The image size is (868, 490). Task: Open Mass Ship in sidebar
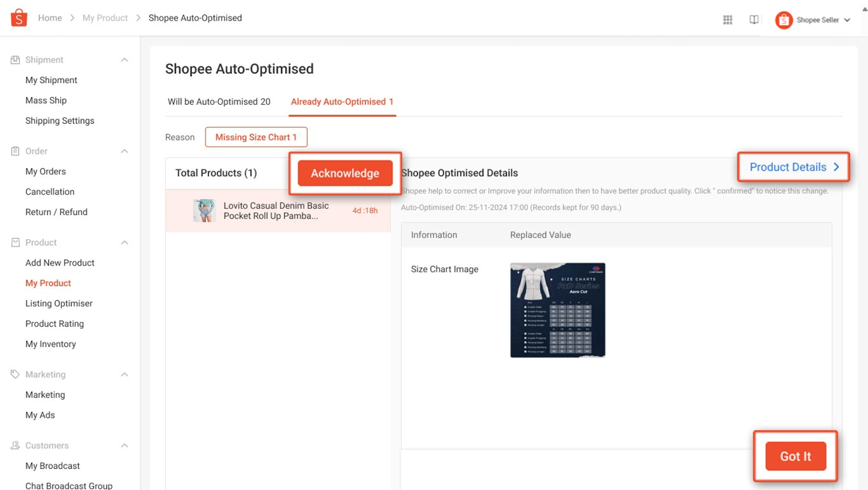[46, 100]
